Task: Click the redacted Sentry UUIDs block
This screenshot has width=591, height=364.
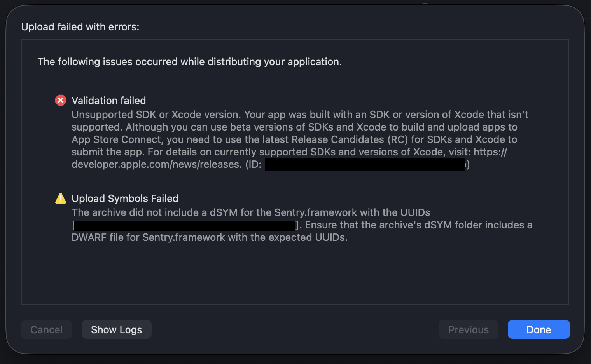Action: click(184, 225)
